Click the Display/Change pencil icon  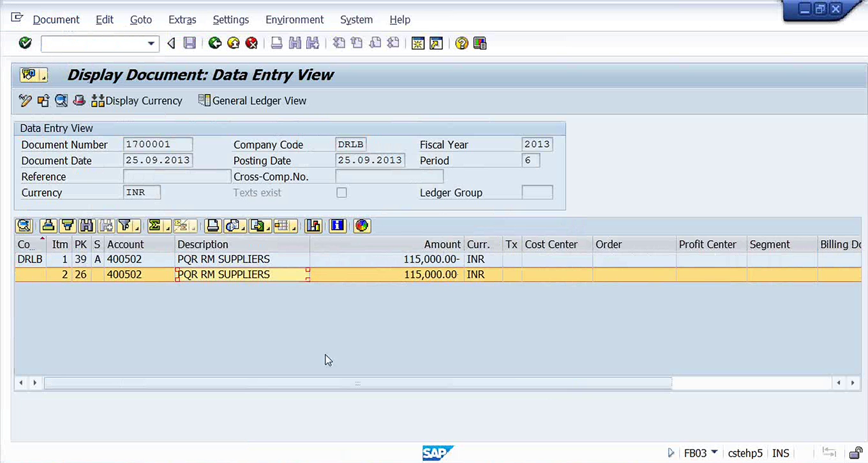point(25,100)
